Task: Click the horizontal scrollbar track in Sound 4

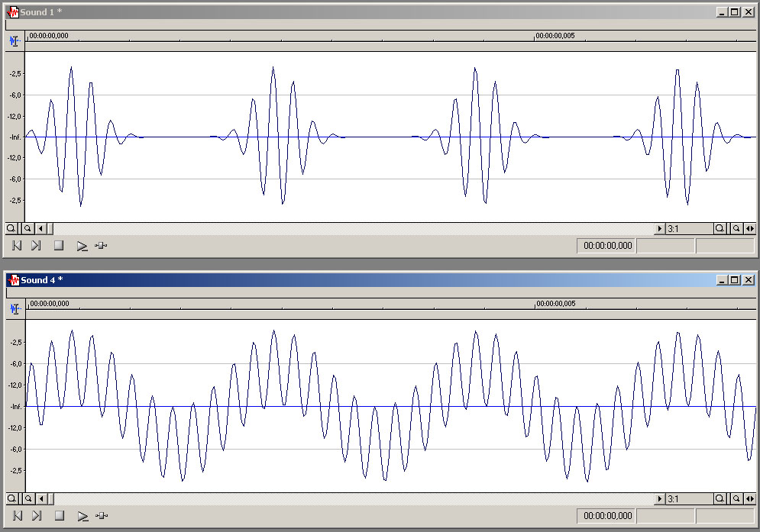Action: [354, 498]
